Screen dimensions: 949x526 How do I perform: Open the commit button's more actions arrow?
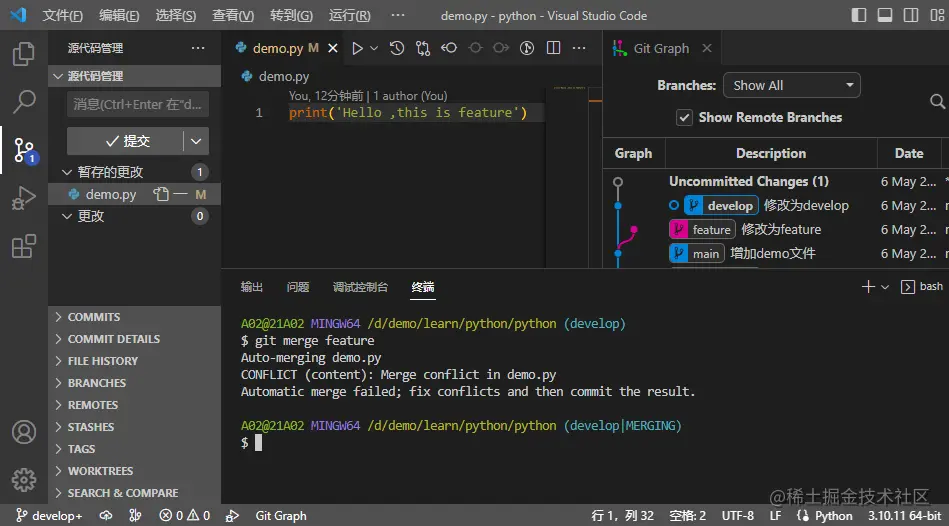coord(197,141)
